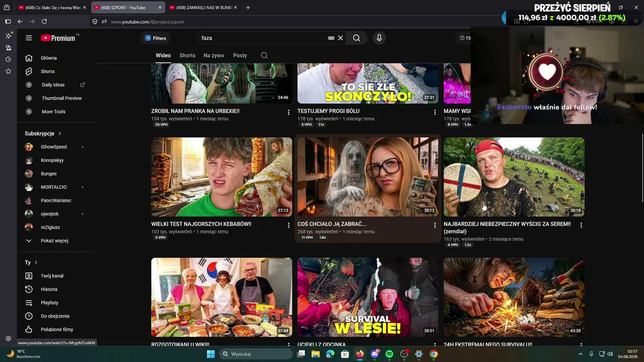Show hidden system tray icons
The width and height of the screenshot is (644, 362).
point(580,354)
